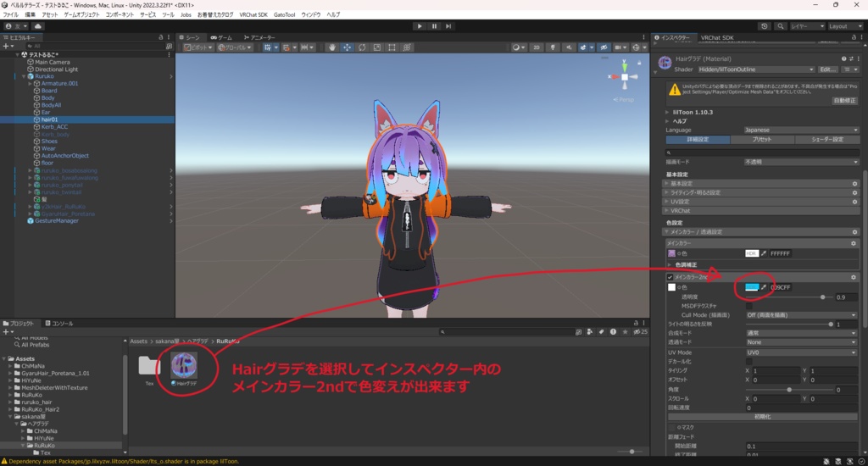The height and width of the screenshot is (466, 868).
Task: Switch to the コンソール tab
Action: pyautogui.click(x=58, y=324)
